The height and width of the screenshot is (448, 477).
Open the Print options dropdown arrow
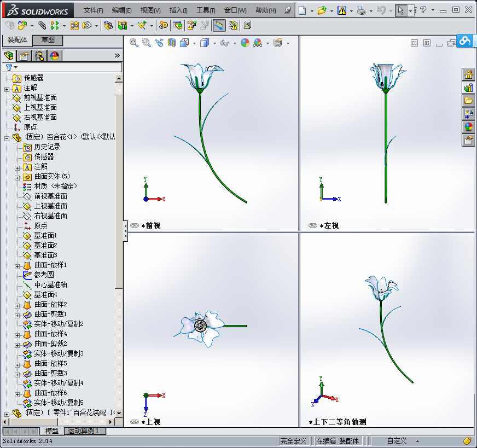[371, 11]
